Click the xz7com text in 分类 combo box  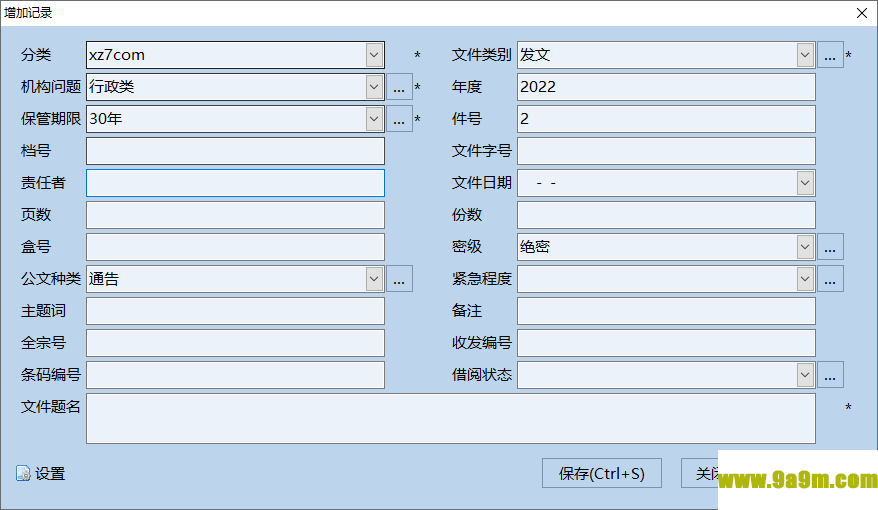(x=116, y=55)
